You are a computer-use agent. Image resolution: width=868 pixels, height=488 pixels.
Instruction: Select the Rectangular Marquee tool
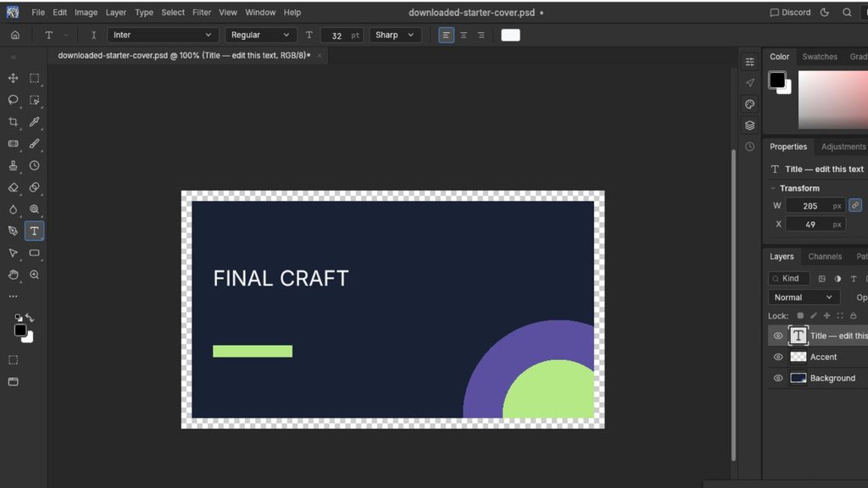pos(34,78)
